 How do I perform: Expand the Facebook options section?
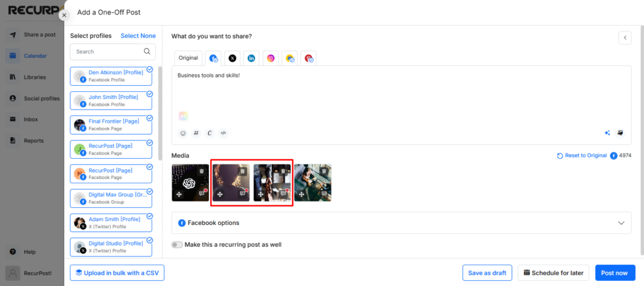[401, 222]
